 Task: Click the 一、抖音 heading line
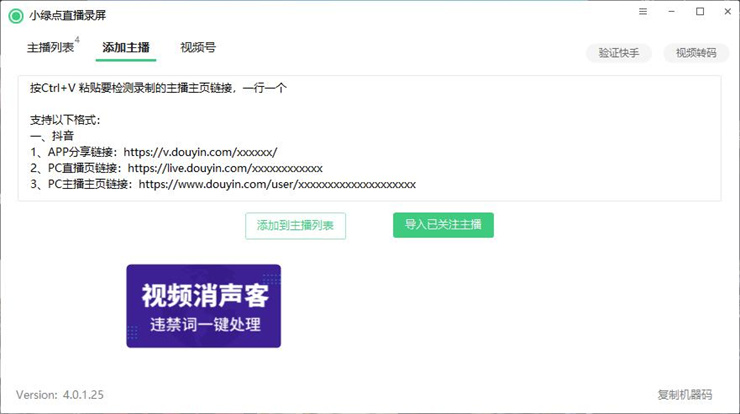[x=52, y=136]
